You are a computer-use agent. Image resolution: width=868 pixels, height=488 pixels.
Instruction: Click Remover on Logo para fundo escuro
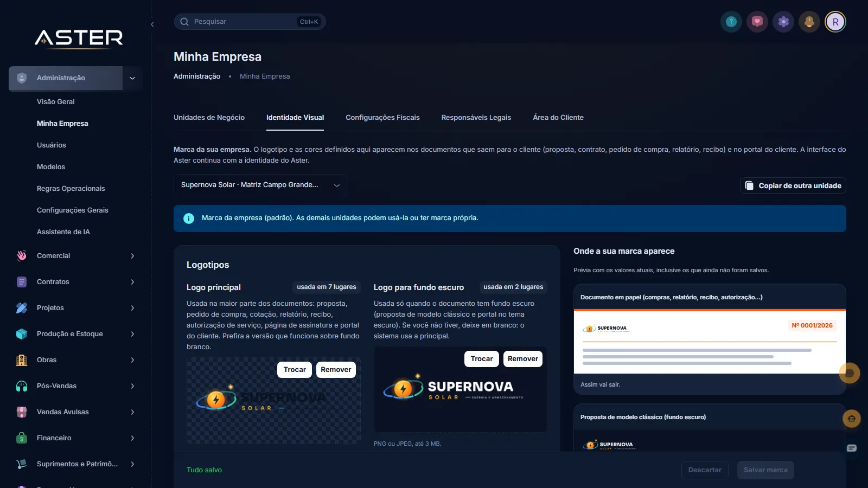[x=523, y=359]
